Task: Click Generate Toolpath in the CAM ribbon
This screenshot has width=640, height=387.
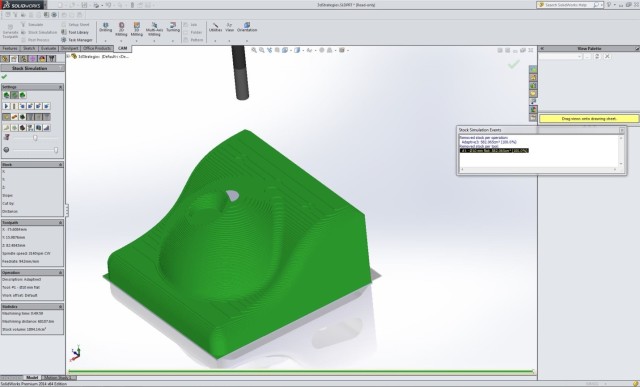Action: [10, 31]
